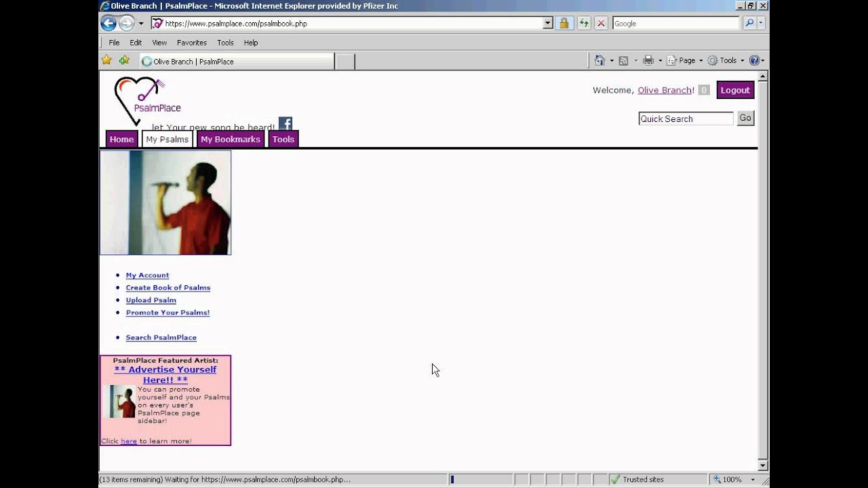
Task: Expand the address bar URL dropdown
Action: point(548,23)
